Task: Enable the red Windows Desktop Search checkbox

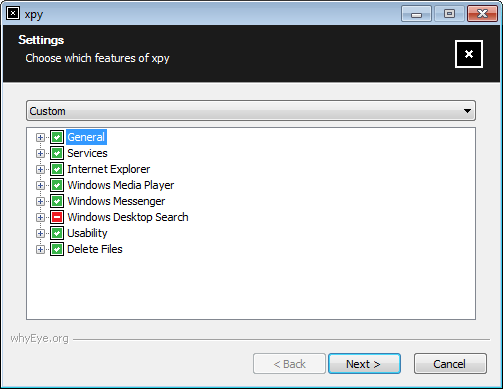Action: point(57,217)
